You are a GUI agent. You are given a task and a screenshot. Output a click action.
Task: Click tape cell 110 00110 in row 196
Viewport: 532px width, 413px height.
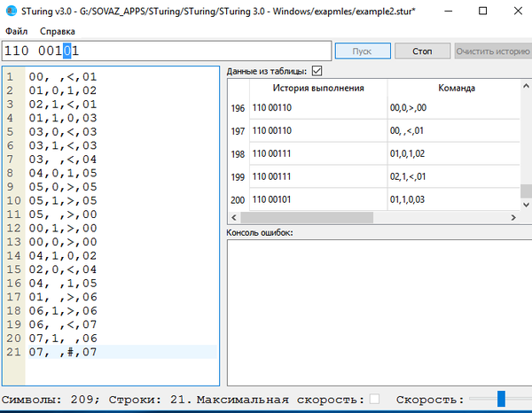pyautogui.click(x=318, y=108)
